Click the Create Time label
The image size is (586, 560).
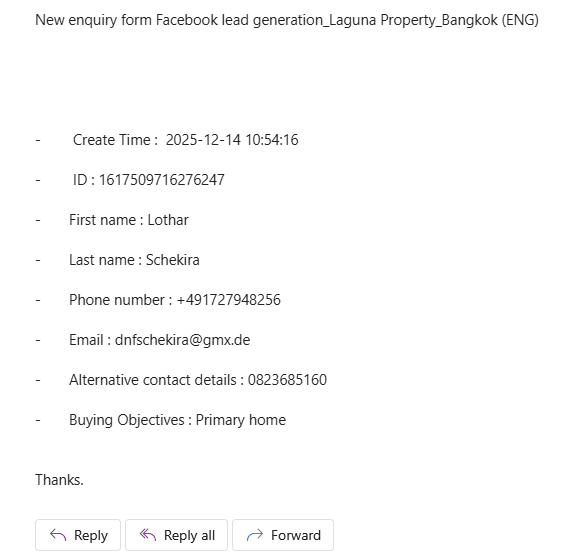[x=111, y=140]
